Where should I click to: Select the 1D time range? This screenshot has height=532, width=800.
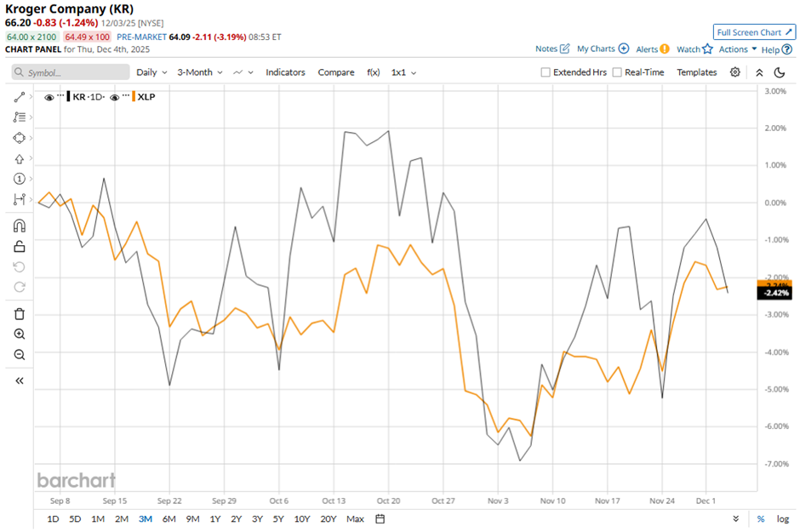tap(53, 518)
